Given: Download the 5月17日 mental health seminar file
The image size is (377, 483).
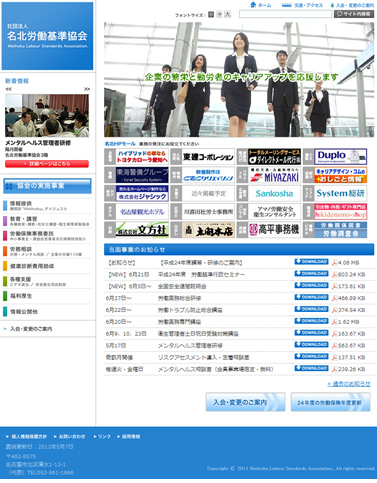Looking at the screenshot, I should pos(311,344).
